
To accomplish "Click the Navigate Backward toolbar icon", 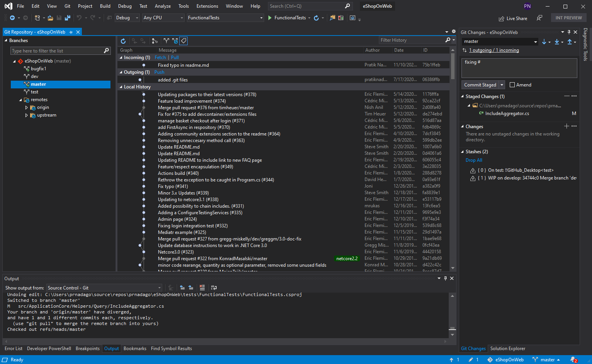I will click(12, 18).
